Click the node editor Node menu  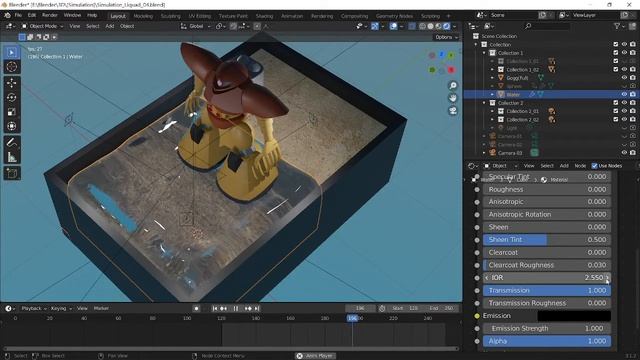pos(580,166)
